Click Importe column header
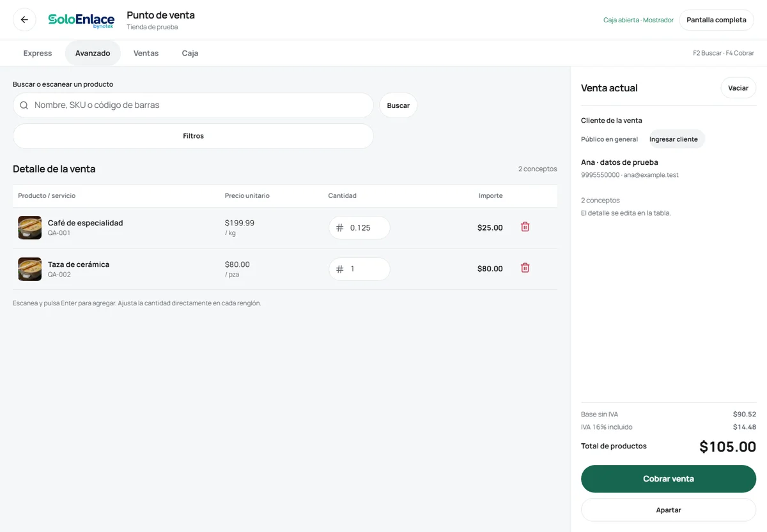 [x=491, y=196]
